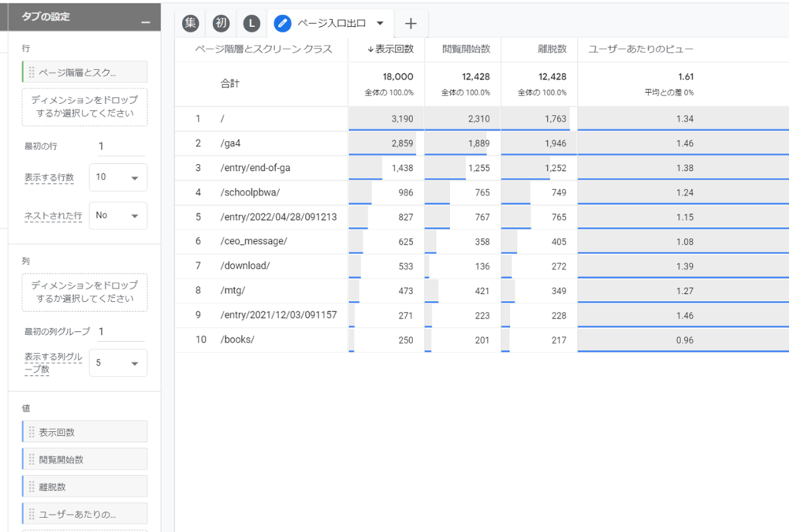
Task: Click the /schoolpbwa/ page path
Action: click(250, 192)
